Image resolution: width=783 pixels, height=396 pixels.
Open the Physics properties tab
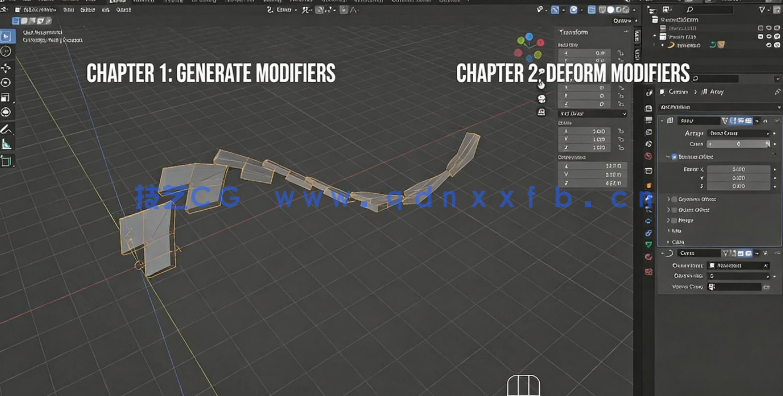point(649,220)
